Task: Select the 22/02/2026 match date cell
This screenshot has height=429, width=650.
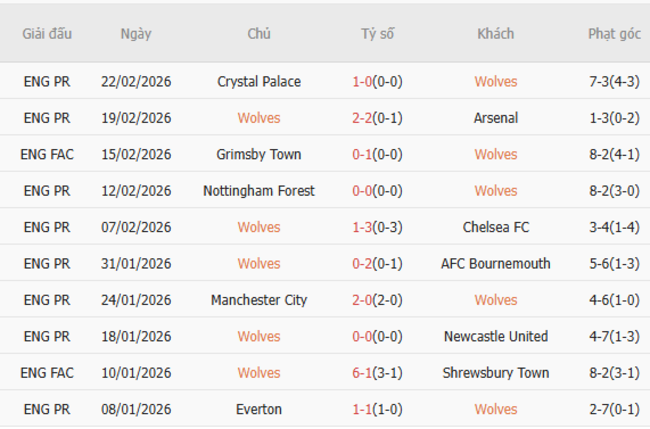Action: (x=136, y=82)
